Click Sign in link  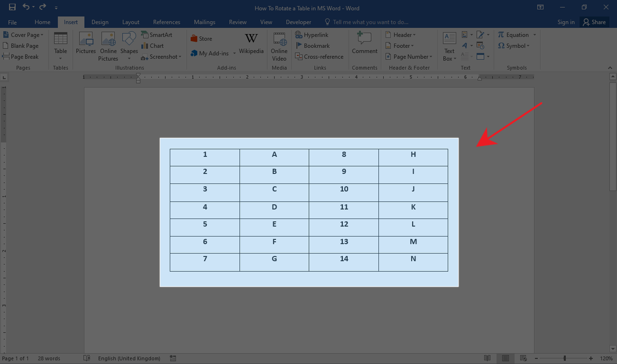click(x=566, y=22)
